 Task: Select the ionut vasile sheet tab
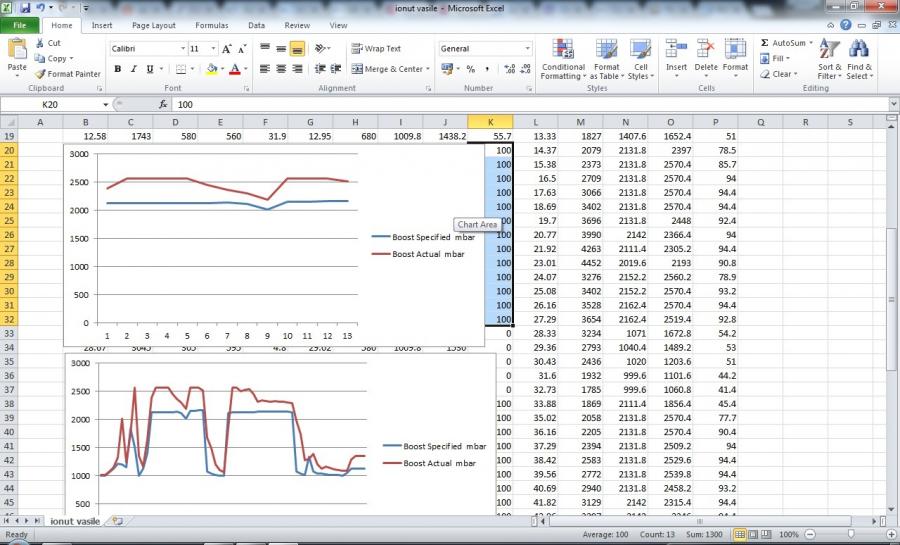[73, 521]
